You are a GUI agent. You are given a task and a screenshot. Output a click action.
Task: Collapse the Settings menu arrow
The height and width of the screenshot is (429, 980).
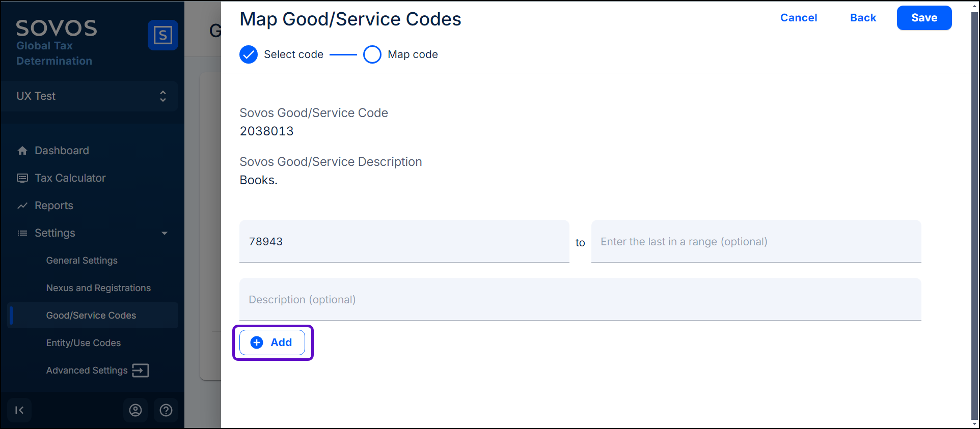click(165, 233)
